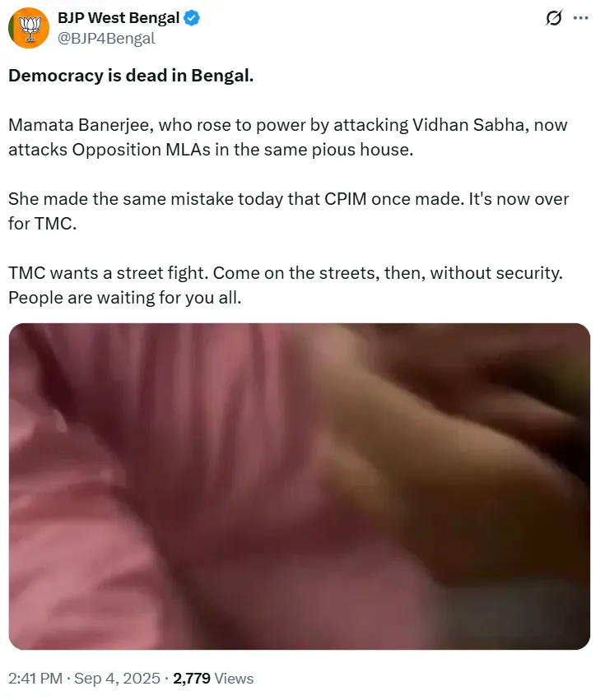The height and width of the screenshot is (700, 605).
Task: Open the Grok explain-post icon
Action: click(554, 18)
